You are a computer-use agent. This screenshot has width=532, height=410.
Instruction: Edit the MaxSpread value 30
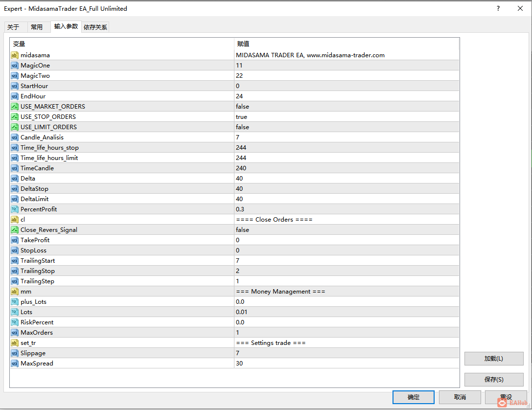click(x=239, y=364)
